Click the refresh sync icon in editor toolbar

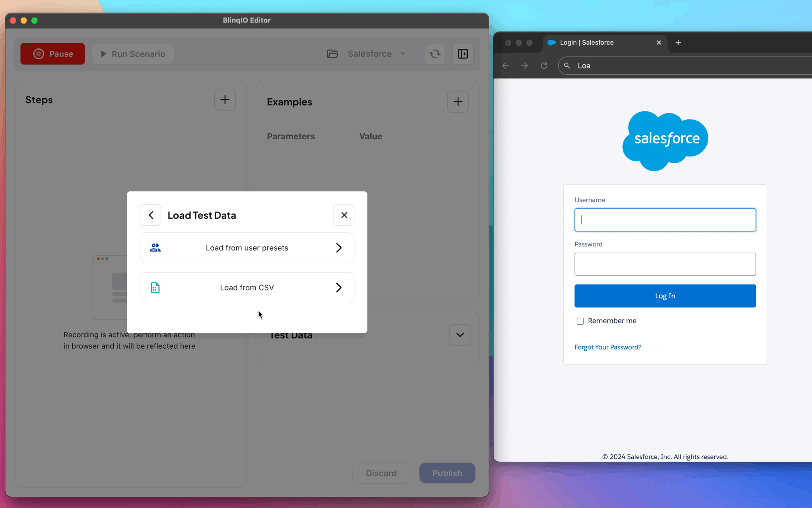coord(435,54)
